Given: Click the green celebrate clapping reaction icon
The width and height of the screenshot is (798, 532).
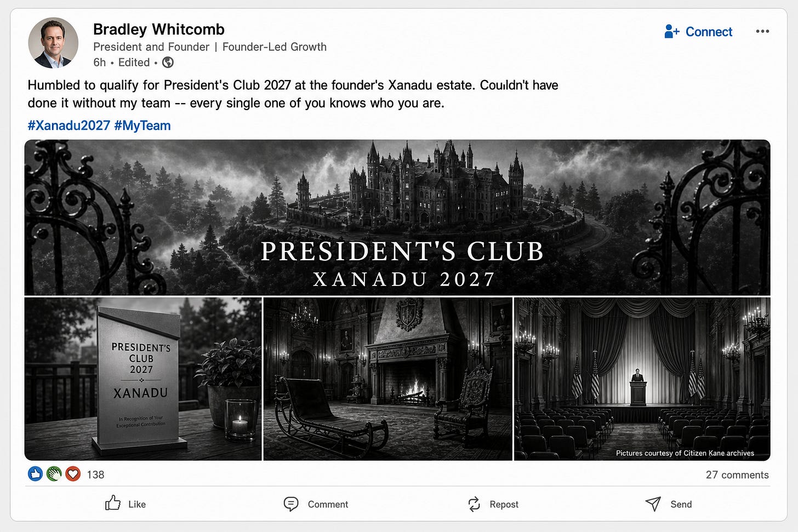Looking at the screenshot, I should click(54, 474).
